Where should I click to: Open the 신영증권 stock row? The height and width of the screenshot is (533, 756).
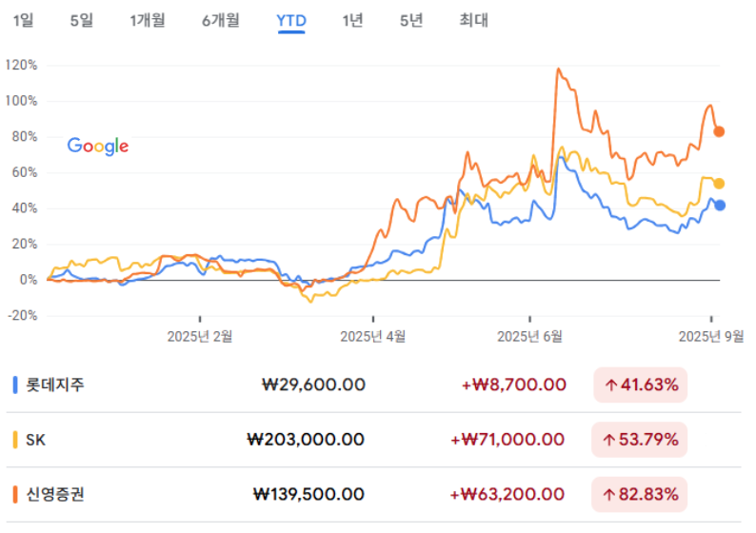coord(373,494)
